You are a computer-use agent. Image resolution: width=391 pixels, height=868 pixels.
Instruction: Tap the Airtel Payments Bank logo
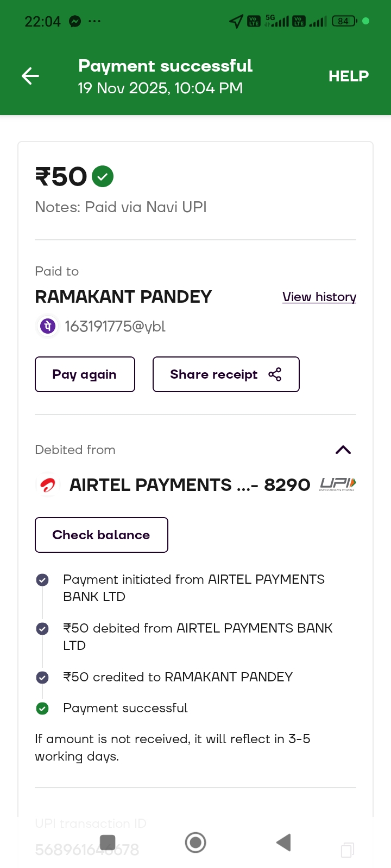(48, 485)
